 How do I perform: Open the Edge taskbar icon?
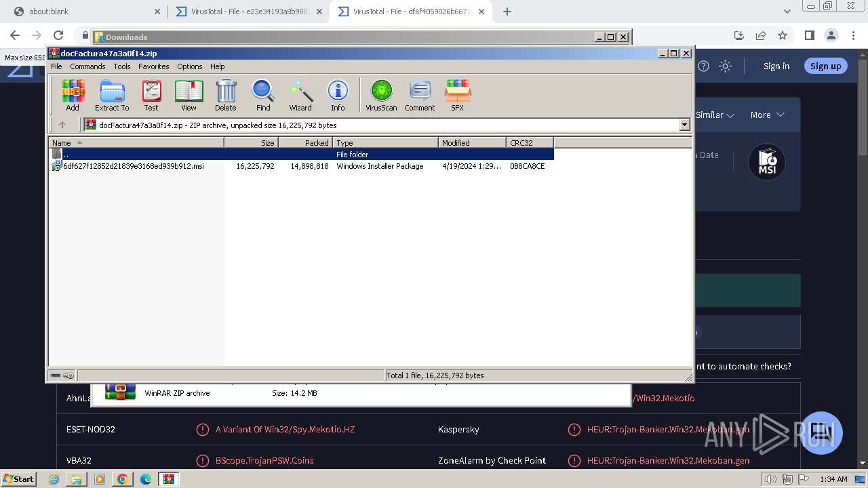[145, 479]
